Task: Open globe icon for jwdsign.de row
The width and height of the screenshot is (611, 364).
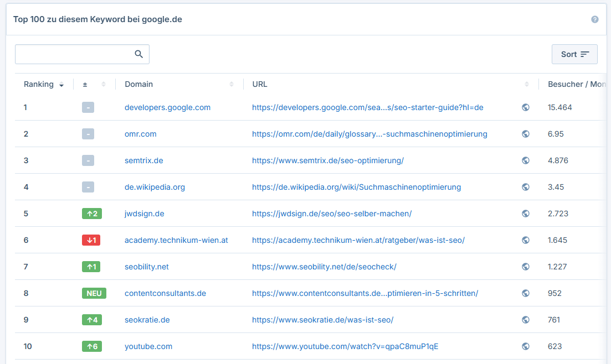Action: (x=526, y=214)
